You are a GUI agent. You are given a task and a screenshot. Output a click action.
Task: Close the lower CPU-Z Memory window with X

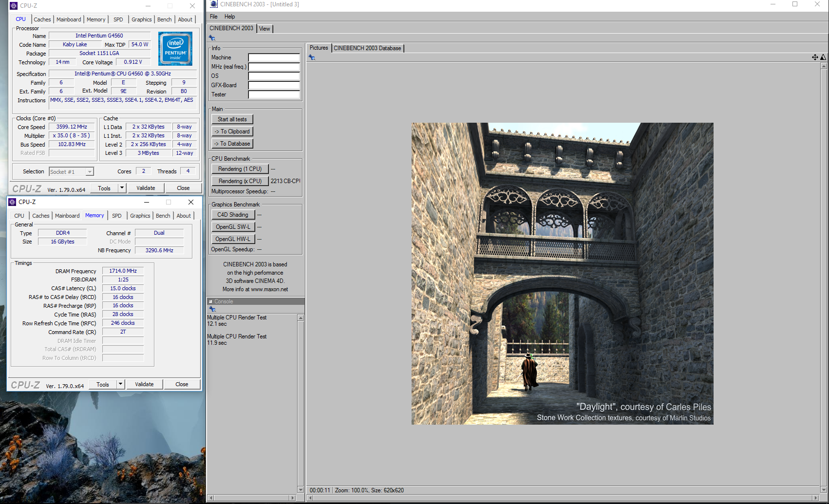(191, 202)
